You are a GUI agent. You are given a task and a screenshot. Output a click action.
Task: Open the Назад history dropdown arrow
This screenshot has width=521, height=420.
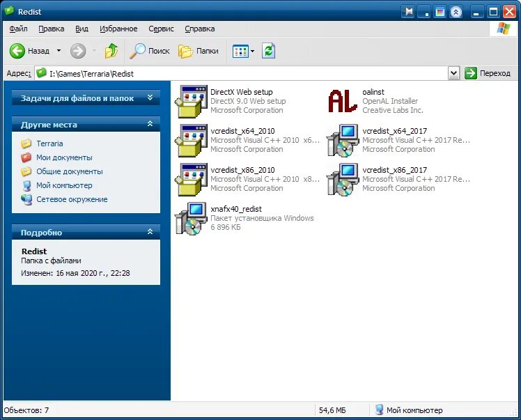tap(59, 51)
